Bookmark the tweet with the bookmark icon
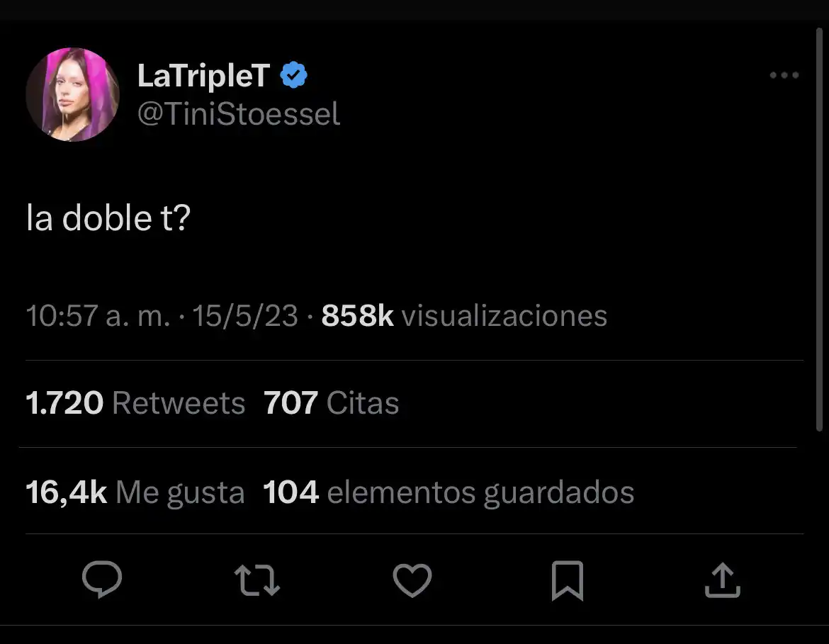Image resolution: width=829 pixels, height=644 pixels. click(x=567, y=580)
